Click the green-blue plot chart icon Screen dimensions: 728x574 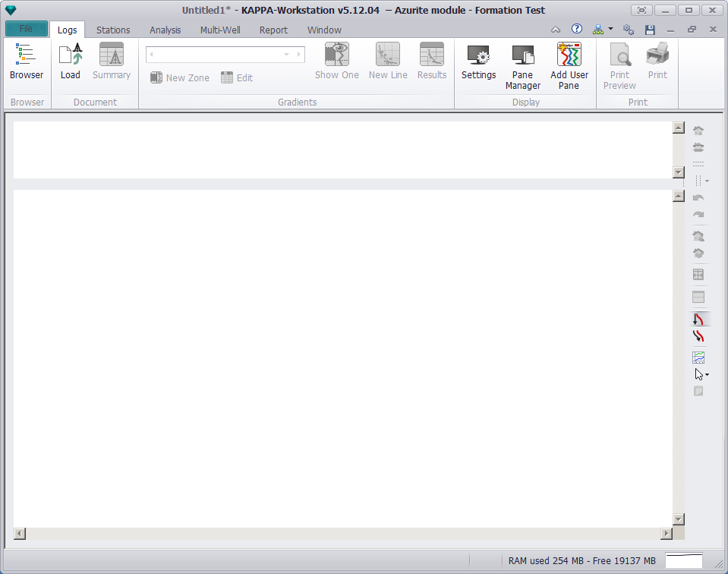698,358
